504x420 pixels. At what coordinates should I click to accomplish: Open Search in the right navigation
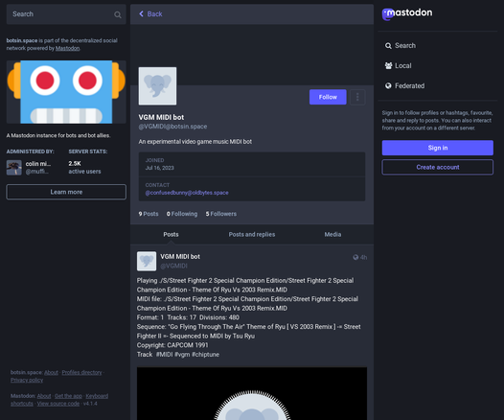[401, 46]
